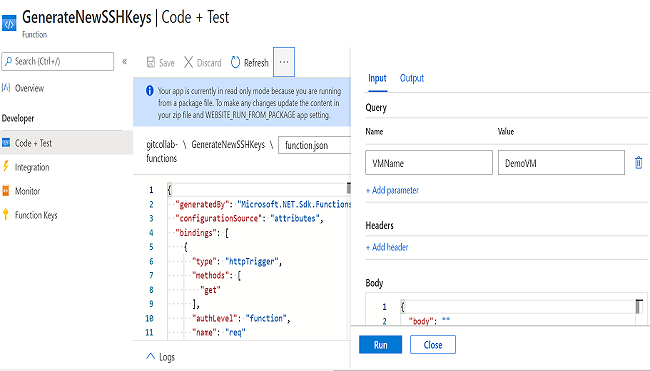Click the Save disk icon
The width and height of the screenshot is (650, 371).
pos(151,62)
